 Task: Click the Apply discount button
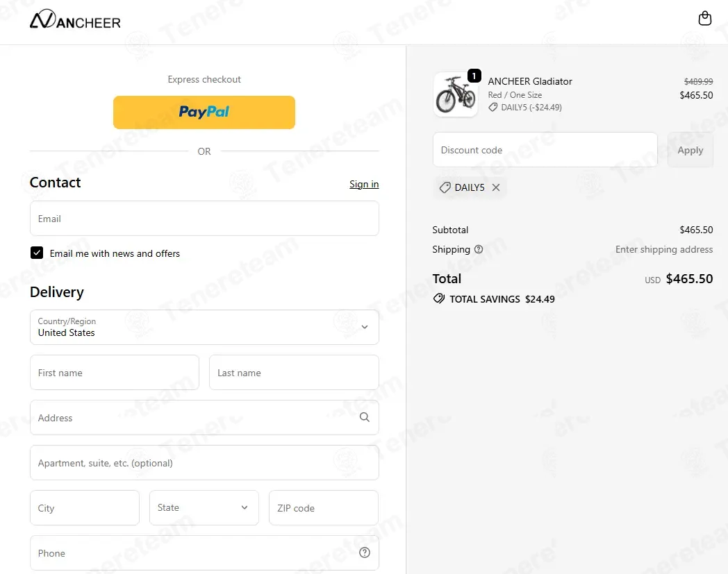click(x=690, y=150)
